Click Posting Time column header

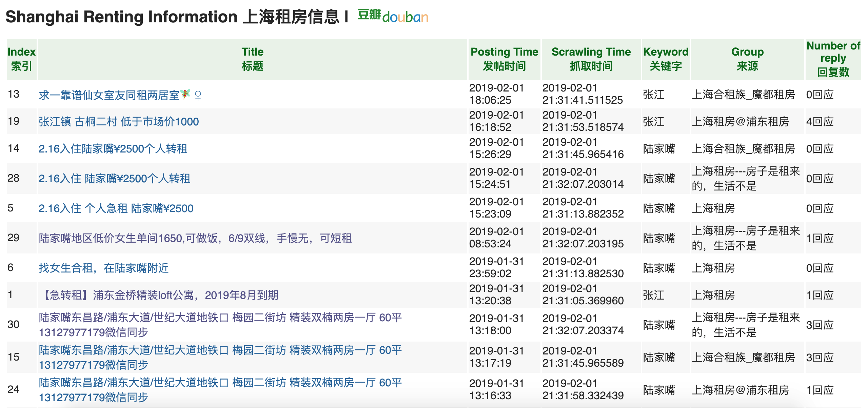point(504,59)
